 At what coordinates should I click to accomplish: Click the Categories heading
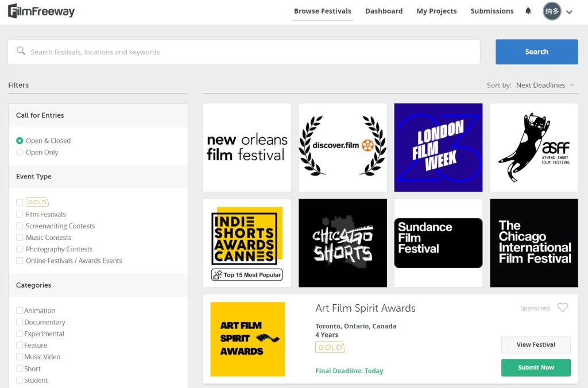pos(33,285)
